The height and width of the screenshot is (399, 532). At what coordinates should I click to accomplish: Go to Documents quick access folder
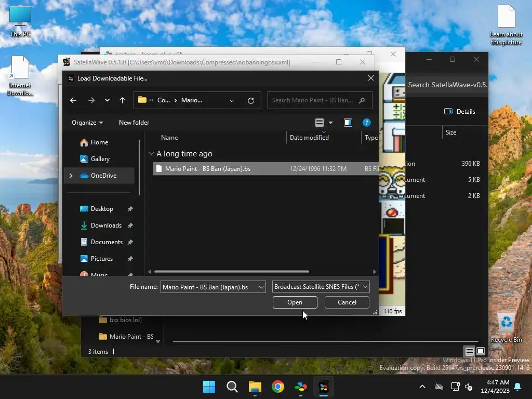click(107, 242)
